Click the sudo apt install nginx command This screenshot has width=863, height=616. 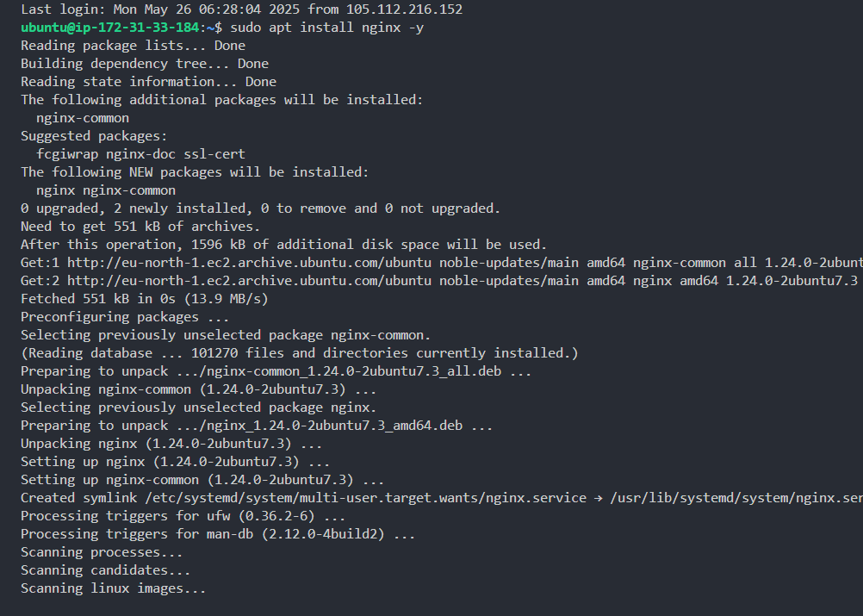(326, 28)
